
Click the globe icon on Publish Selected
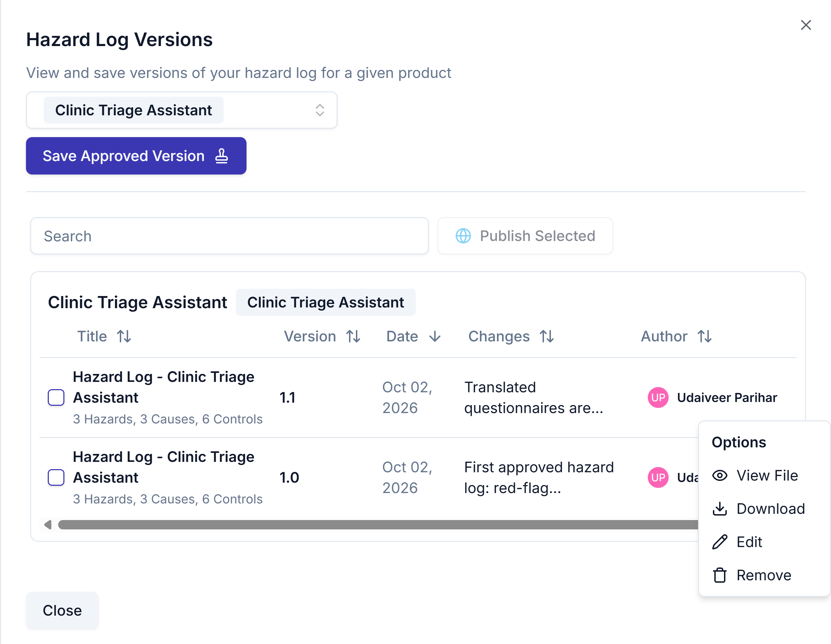463,236
